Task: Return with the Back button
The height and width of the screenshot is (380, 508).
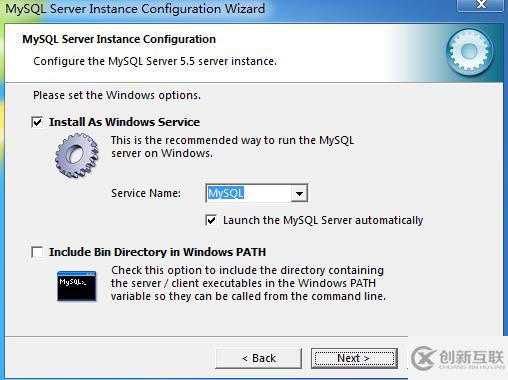Action: [x=259, y=358]
